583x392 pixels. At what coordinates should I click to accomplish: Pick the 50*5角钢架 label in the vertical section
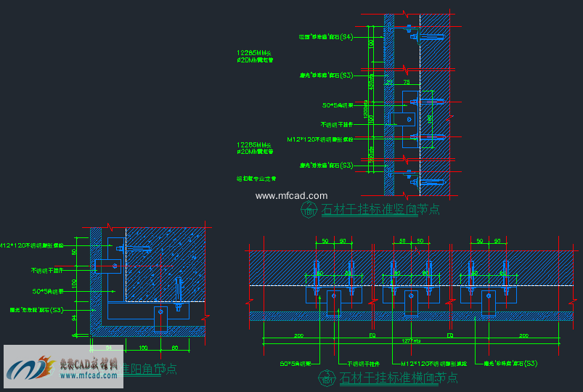pos(338,106)
